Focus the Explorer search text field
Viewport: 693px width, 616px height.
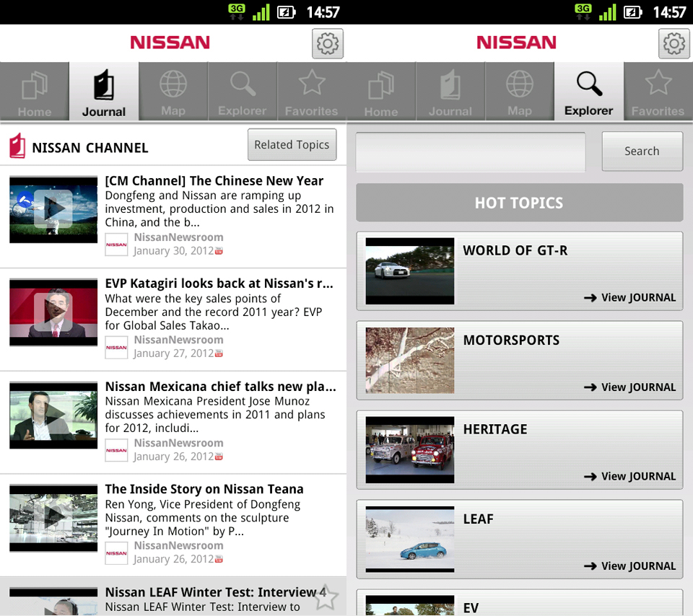[x=471, y=152]
